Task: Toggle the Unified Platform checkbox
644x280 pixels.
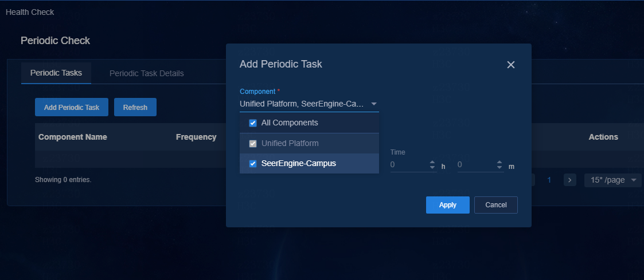Action: click(x=253, y=144)
